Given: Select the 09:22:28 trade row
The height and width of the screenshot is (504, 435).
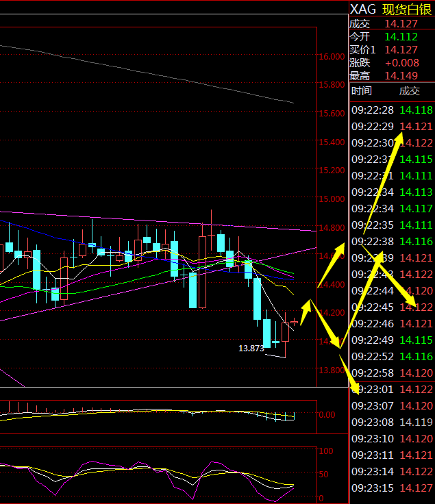Looking at the screenshot, I should click(x=391, y=110).
